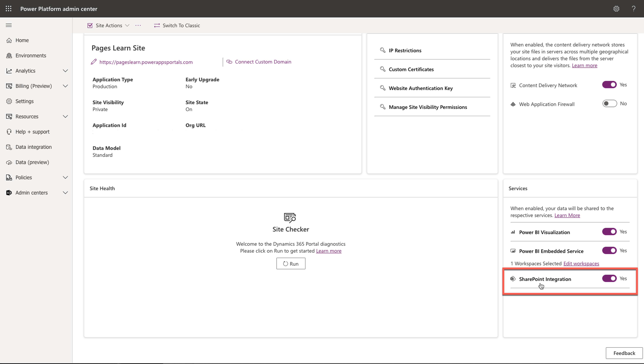The image size is (644, 364).
Task: Click the help question mark icon
Action: 634,9
